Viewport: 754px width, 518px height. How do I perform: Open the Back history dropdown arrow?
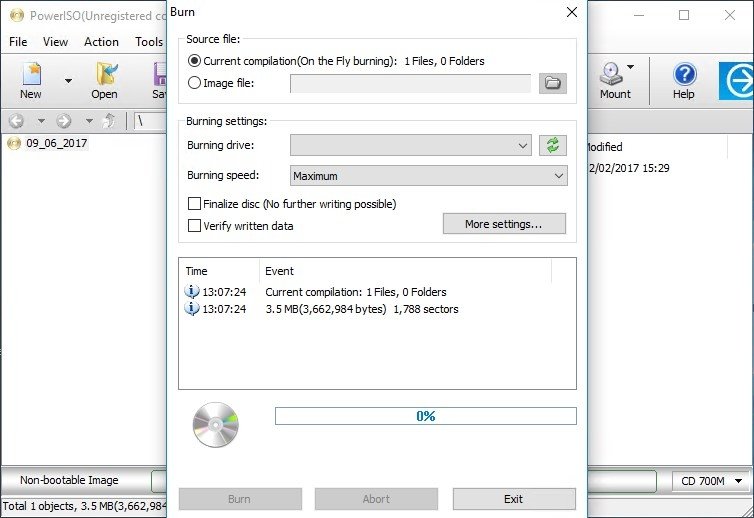tap(41, 120)
